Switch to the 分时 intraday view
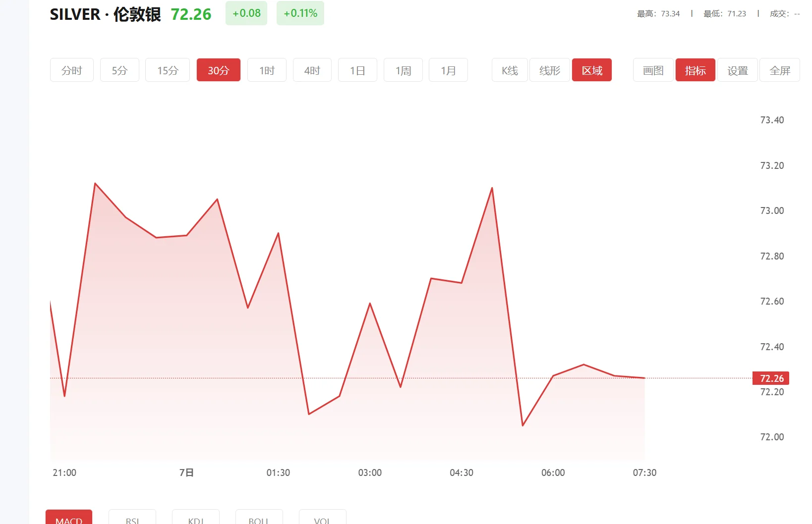 tap(71, 70)
